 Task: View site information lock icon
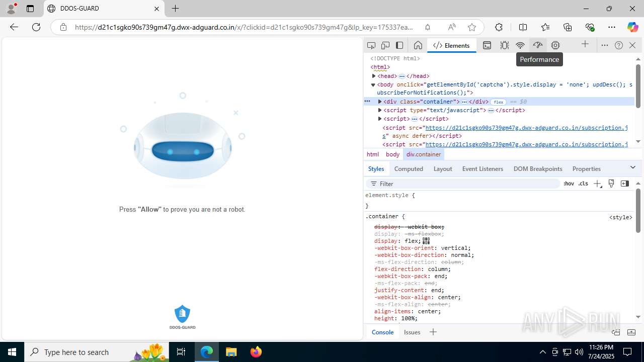tap(63, 27)
